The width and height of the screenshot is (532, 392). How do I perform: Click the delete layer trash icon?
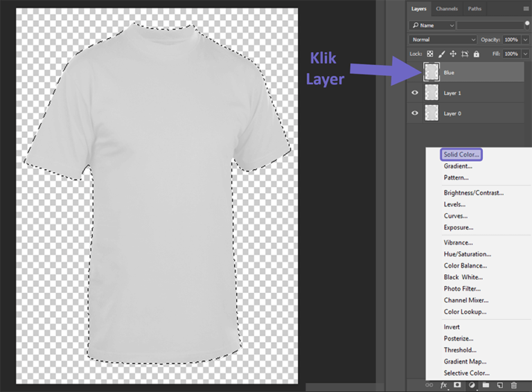coord(514,385)
